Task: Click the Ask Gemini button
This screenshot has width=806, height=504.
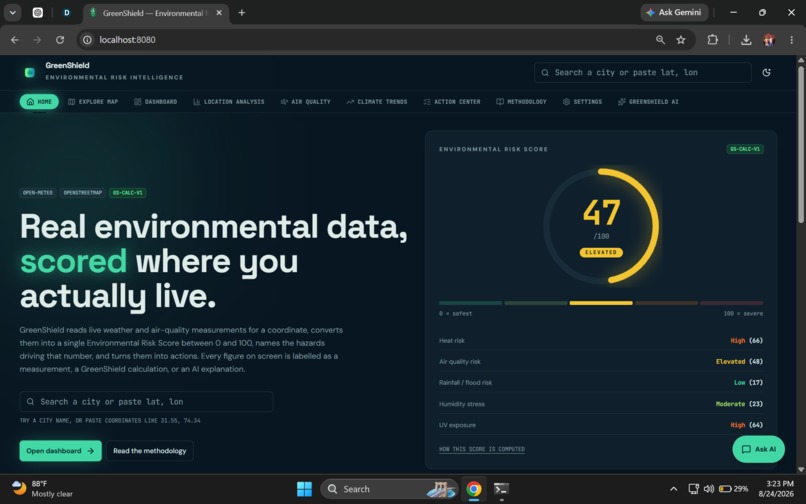Action: click(x=674, y=12)
